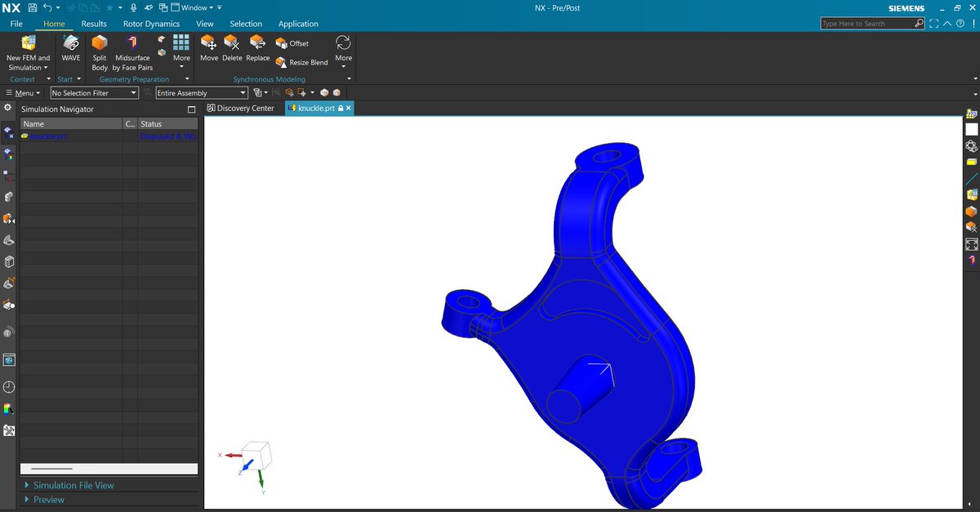
Task: Click the orange solid body icon on right toolbar
Action: tap(972, 211)
